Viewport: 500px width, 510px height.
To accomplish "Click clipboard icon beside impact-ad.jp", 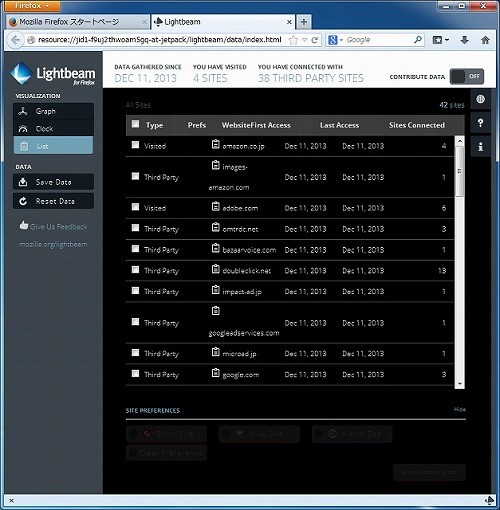I will point(216,290).
